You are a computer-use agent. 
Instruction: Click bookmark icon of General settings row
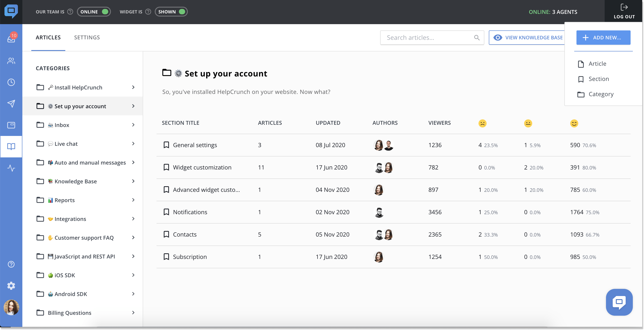(166, 145)
